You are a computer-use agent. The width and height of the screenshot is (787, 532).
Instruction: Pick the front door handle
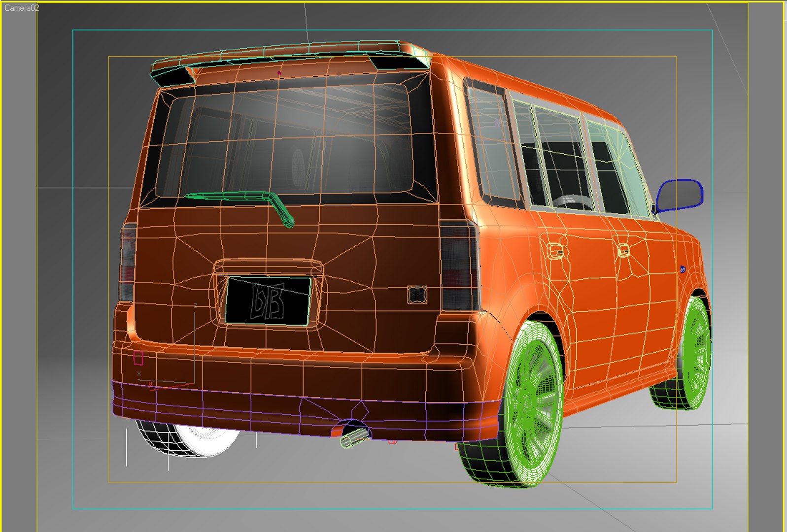coord(623,250)
